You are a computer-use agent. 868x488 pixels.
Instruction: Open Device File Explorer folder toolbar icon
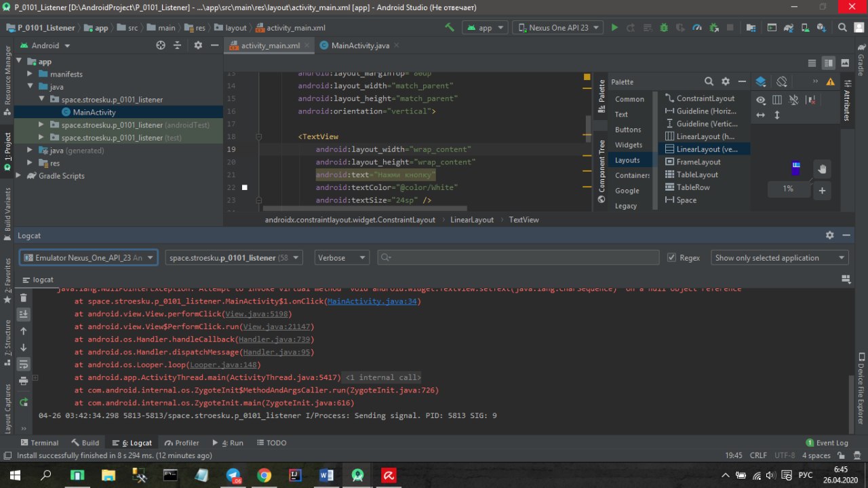coord(751,28)
